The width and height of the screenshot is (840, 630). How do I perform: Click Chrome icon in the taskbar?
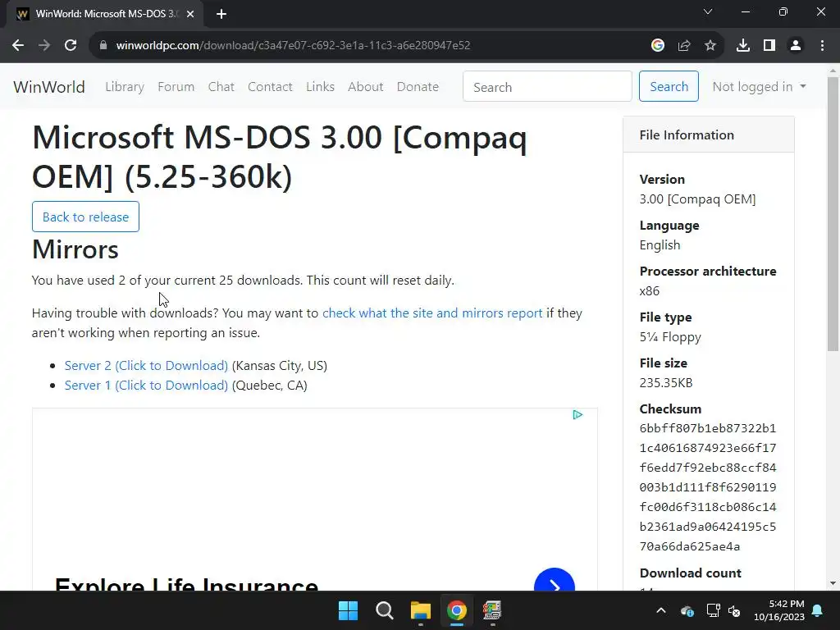coord(457,610)
